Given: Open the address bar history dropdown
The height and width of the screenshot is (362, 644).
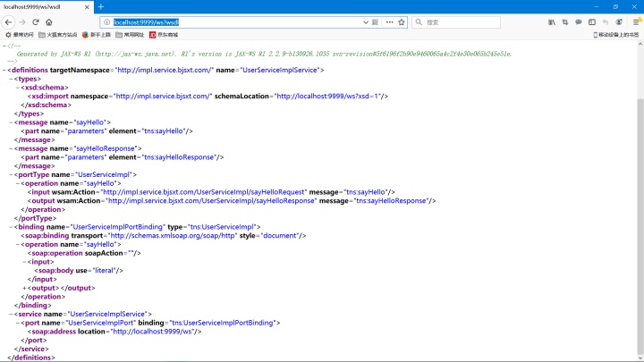Looking at the screenshot, I should pyautogui.click(x=366, y=22).
